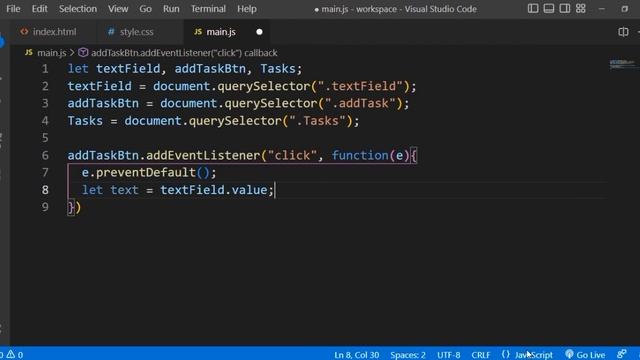The height and width of the screenshot is (360, 640).
Task: Open the File menu
Action: (x=13, y=9)
